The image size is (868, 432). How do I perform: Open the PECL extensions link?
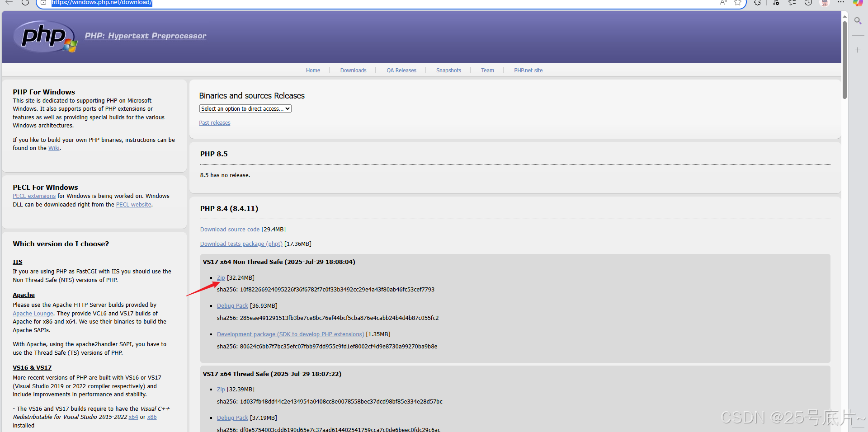(x=34, y=196)
